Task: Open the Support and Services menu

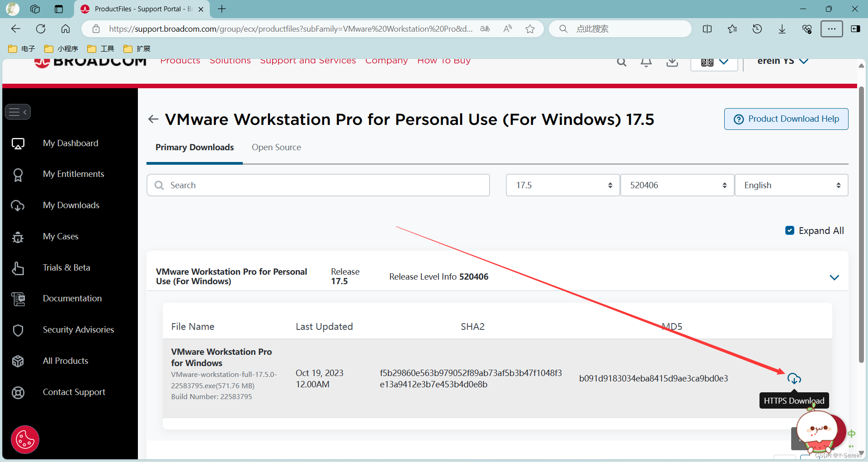Action: pos(308,61)
